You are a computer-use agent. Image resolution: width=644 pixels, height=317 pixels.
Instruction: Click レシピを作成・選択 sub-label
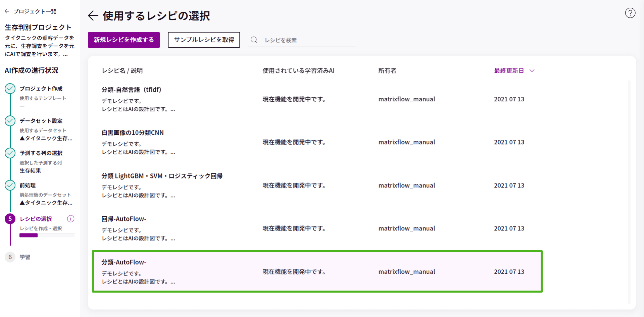coord(41,228)
